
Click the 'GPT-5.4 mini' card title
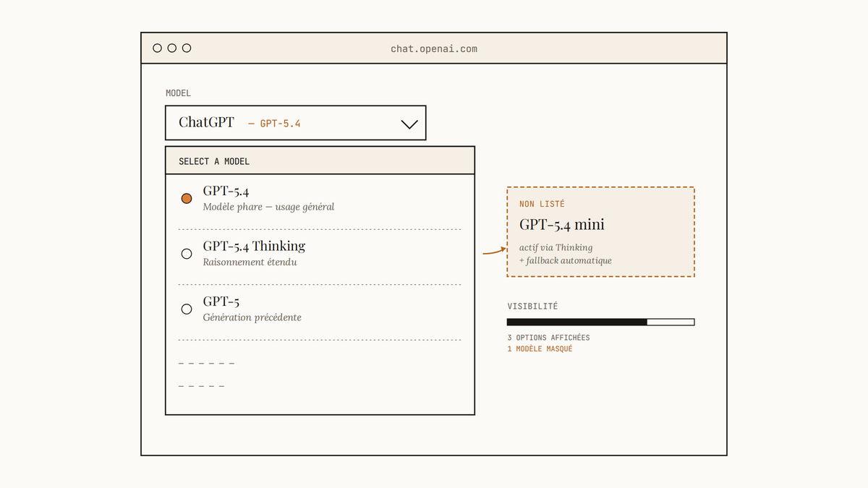coord(562,224)
